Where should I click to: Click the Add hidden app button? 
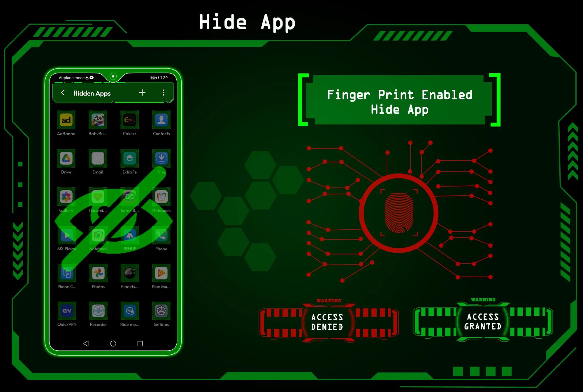143,92
